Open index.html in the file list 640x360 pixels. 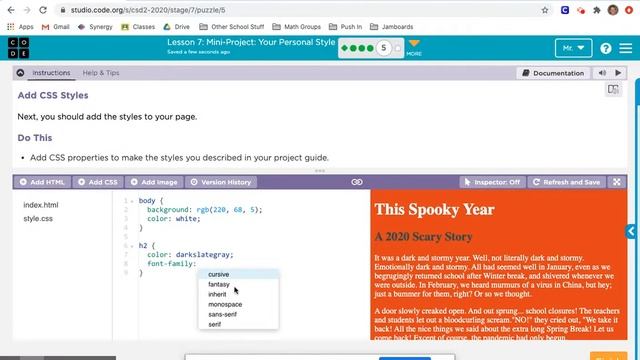tap(41, 205)
